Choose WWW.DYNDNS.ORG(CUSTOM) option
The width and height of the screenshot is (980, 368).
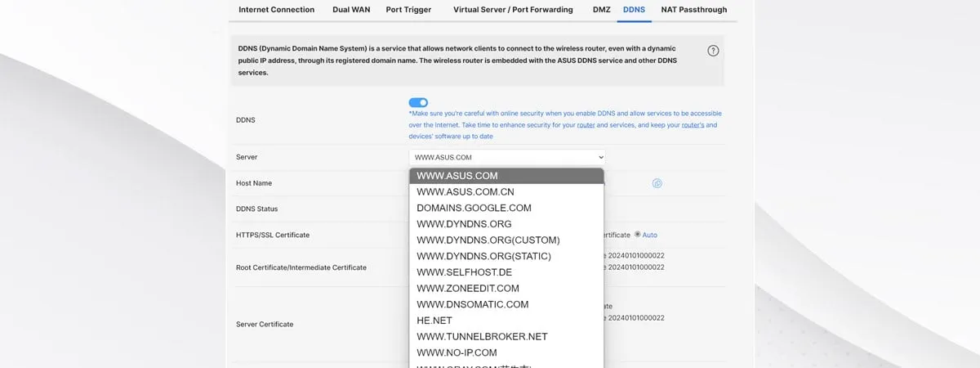pyautogui.click(x=488, y=240)
